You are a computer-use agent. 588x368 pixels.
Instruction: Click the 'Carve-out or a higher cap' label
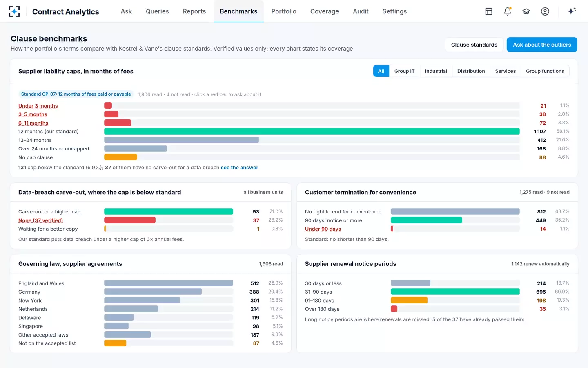[x=49, y=212]
